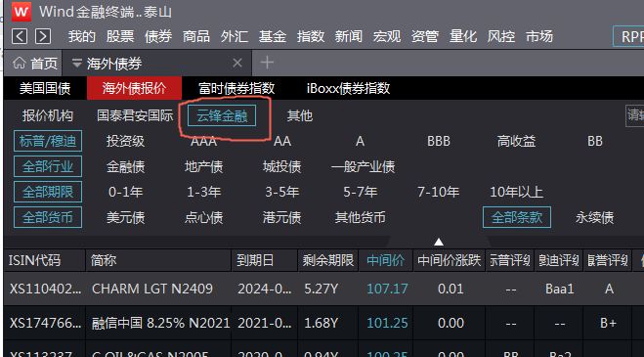
Task: Click the RPP button at top right
Action: pos(628,36)
